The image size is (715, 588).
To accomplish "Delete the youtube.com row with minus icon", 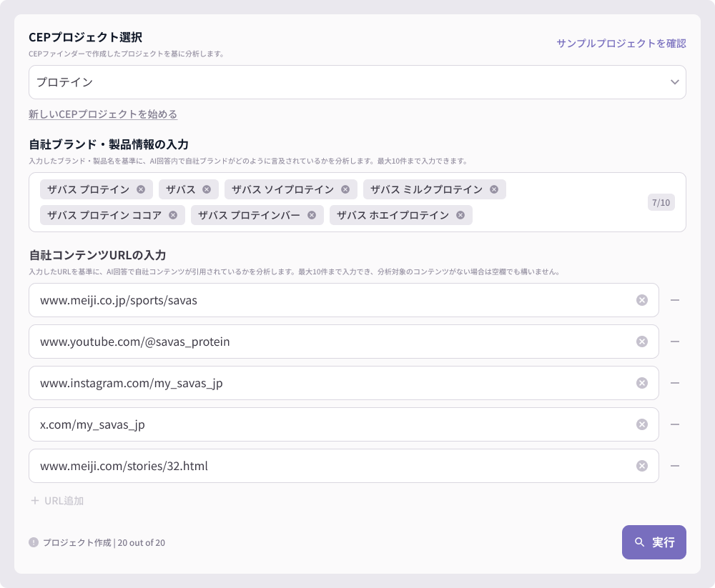I will point(675,342).
